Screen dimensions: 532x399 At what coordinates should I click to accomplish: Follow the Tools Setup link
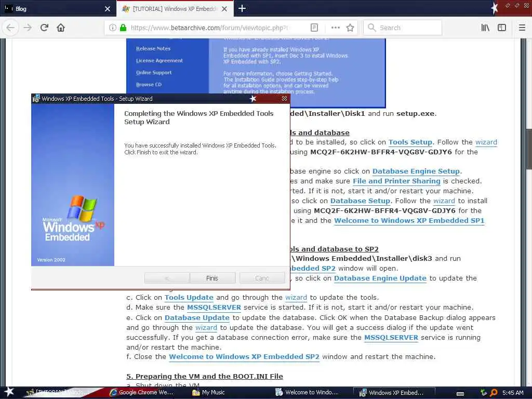(x=410, y=142)
